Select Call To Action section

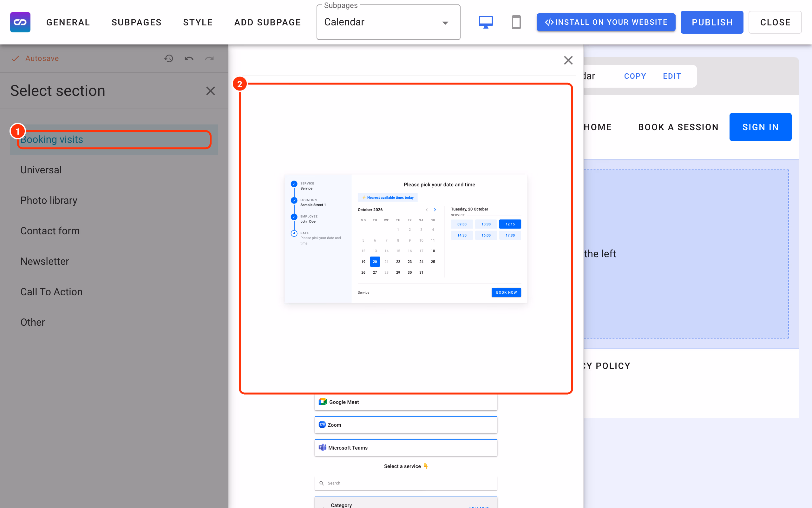coord(114,292)
